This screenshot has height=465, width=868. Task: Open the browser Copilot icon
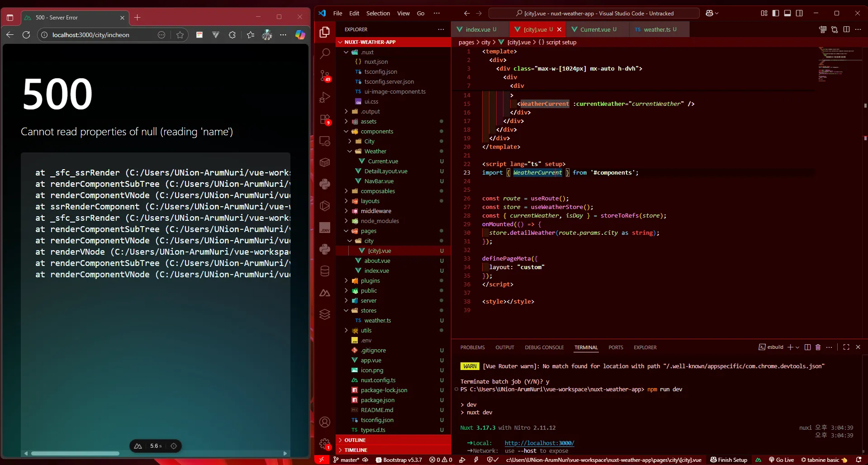(300, 35)
